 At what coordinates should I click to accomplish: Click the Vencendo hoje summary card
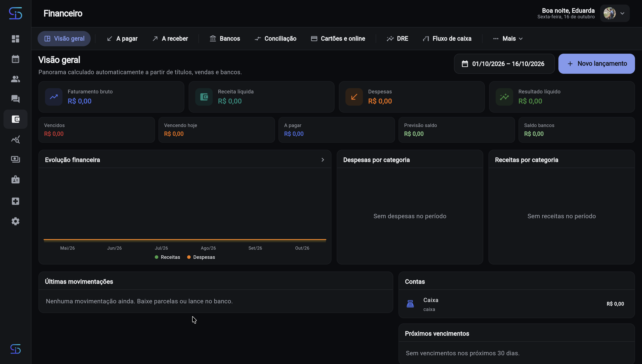tap(217, 130)
